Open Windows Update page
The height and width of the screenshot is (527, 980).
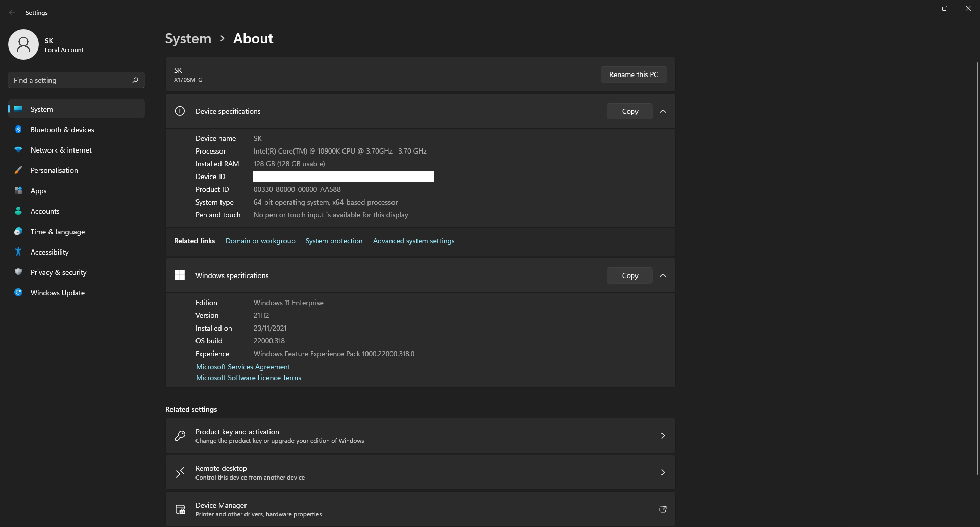point(77,292)
